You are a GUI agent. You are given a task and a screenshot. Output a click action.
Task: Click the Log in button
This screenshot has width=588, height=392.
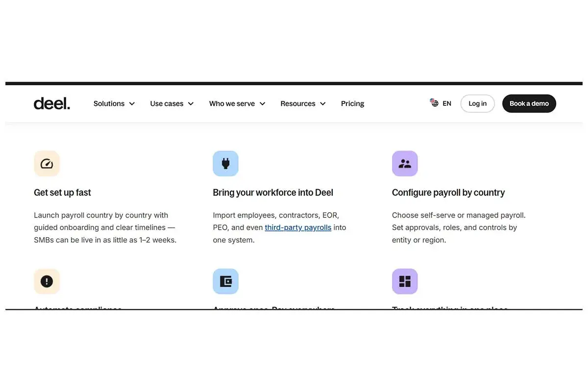click(478, 103)
